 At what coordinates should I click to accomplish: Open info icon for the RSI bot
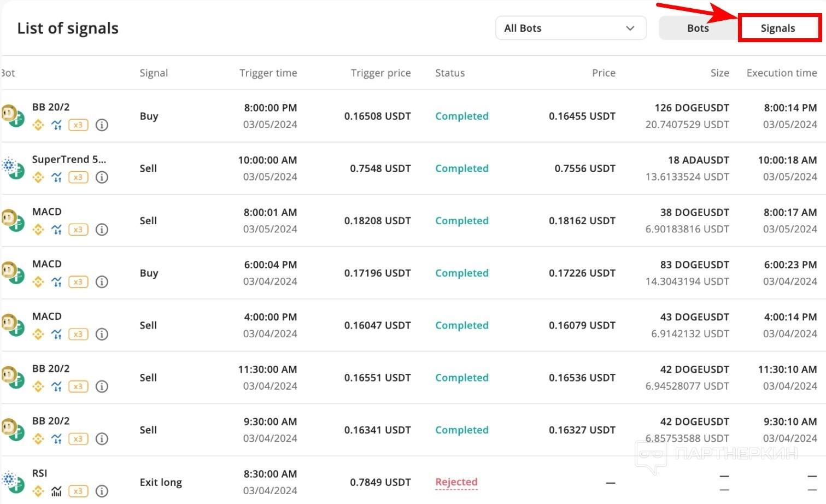coord(102,491)
